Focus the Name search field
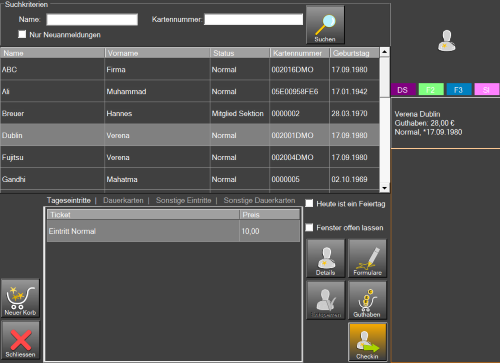500x363 pixels. (x=92, y=19)
